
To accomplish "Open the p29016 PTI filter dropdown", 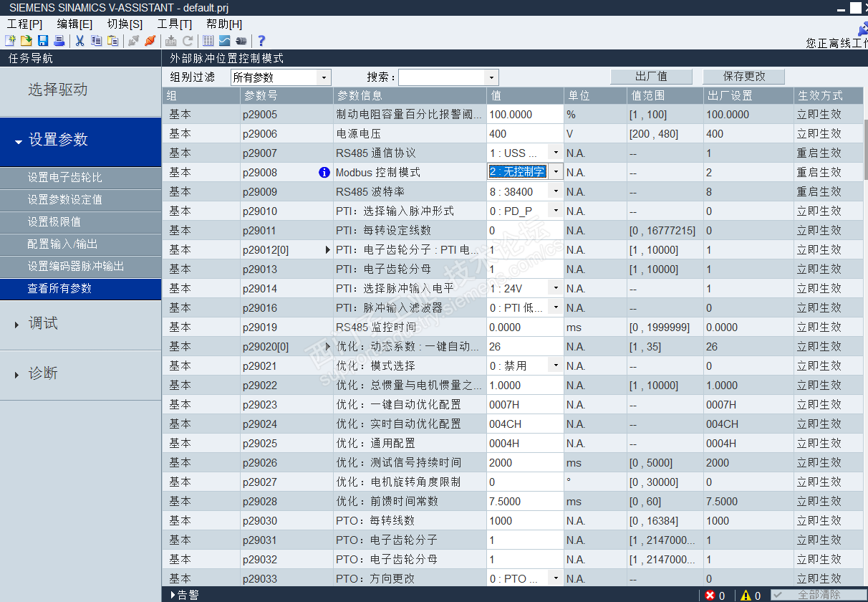I will 556,307.
